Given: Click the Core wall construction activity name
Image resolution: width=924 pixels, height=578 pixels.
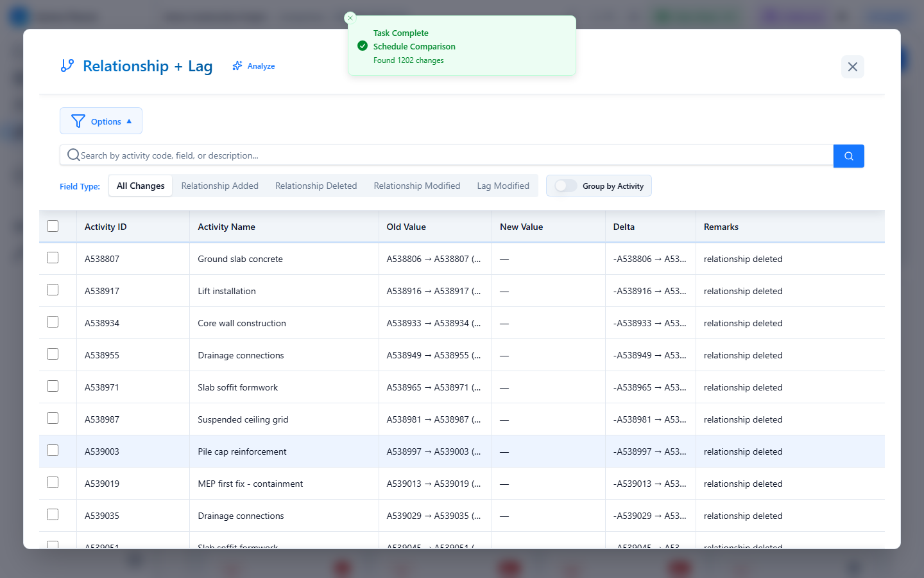Looking at the screenshot, I should pos(242,323).
